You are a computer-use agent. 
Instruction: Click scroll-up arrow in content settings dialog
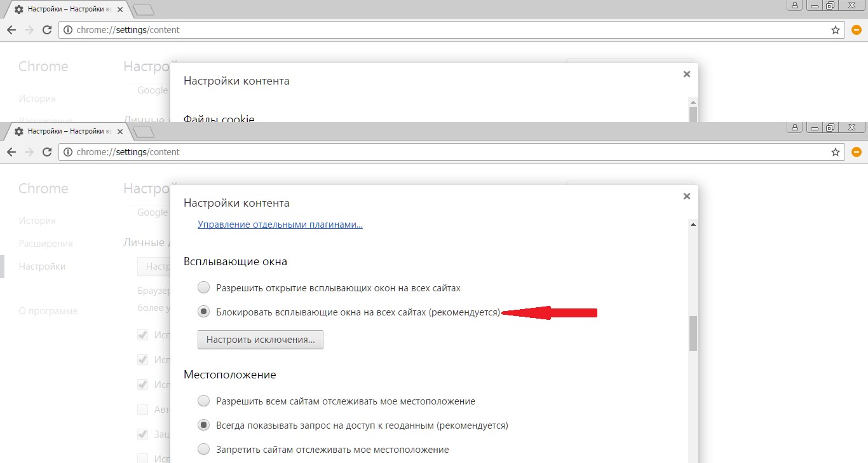click(693, 224)
